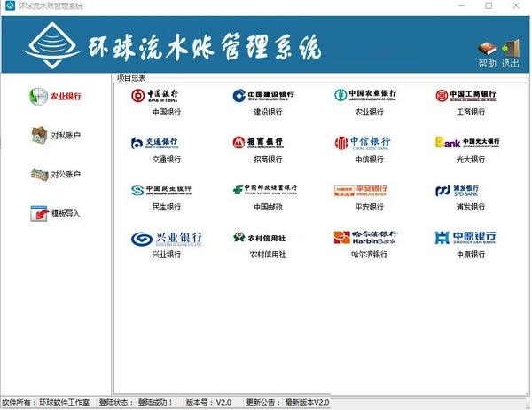Click the 版本号 V2.0 status entry
This screenshot has height=410, width=532.
point(208,403)
